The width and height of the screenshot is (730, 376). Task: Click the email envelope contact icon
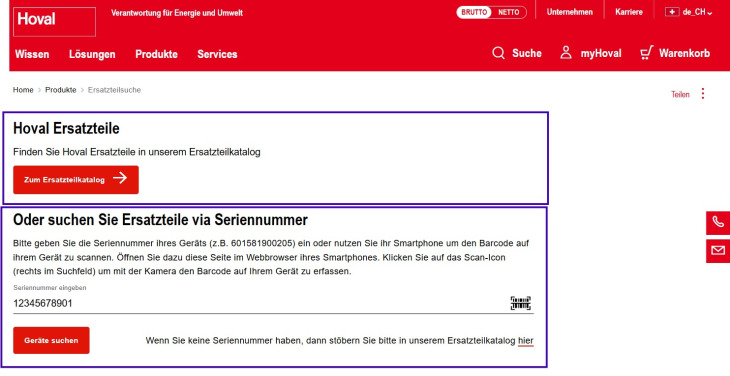pyautogui.click(x=718, y=251)
